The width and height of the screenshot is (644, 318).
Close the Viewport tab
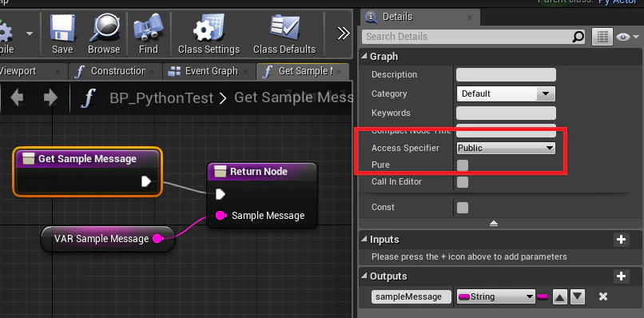[57, 72]
